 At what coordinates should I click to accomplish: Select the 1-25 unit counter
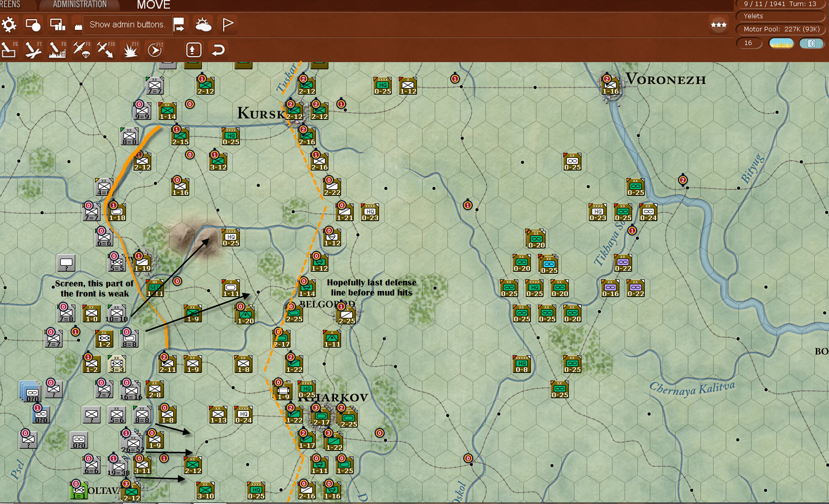click(345, 466)
